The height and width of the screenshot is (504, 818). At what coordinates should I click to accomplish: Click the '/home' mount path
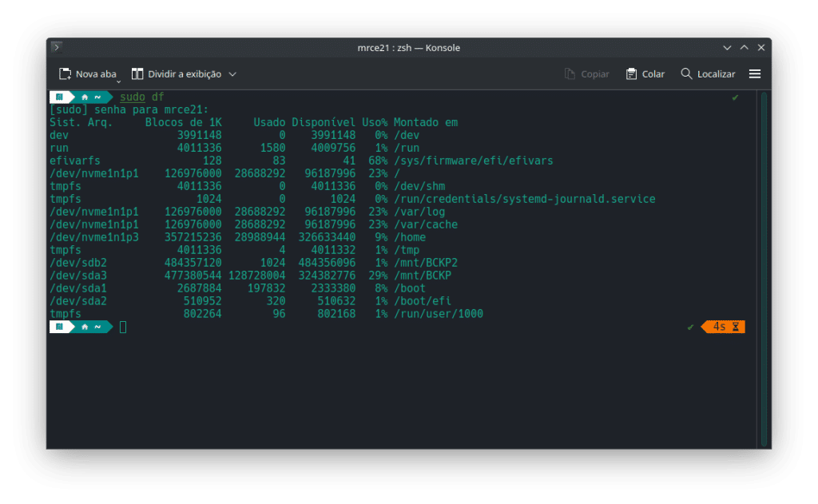[x=410, y=237]
